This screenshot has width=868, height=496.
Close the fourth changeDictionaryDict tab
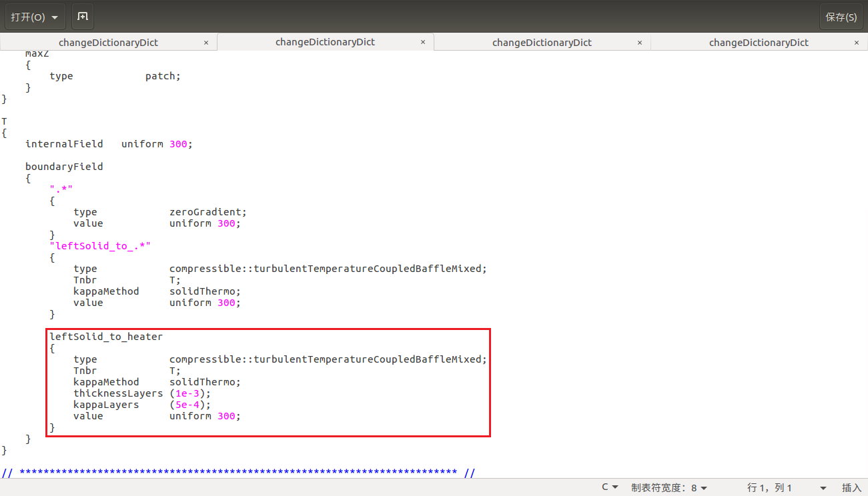pos(857,43)
